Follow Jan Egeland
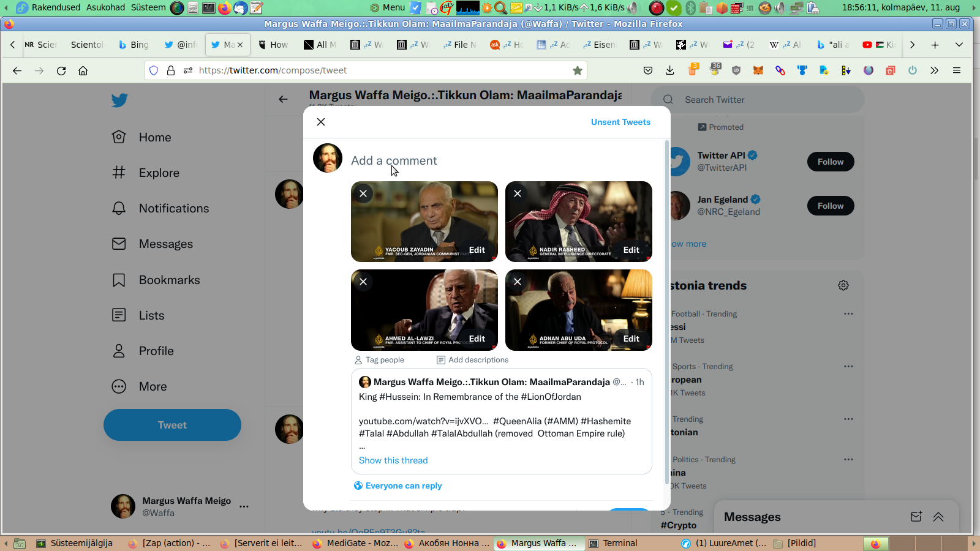 [x=831, y=206]
